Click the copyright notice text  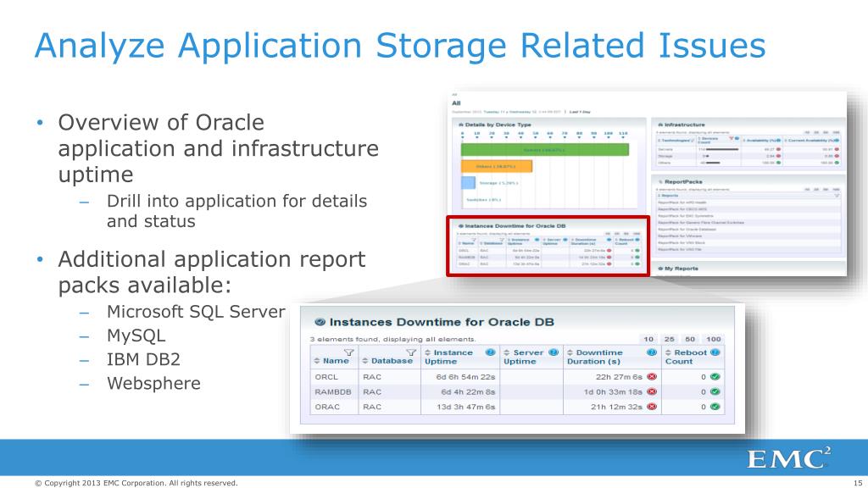tap(136, 483)
